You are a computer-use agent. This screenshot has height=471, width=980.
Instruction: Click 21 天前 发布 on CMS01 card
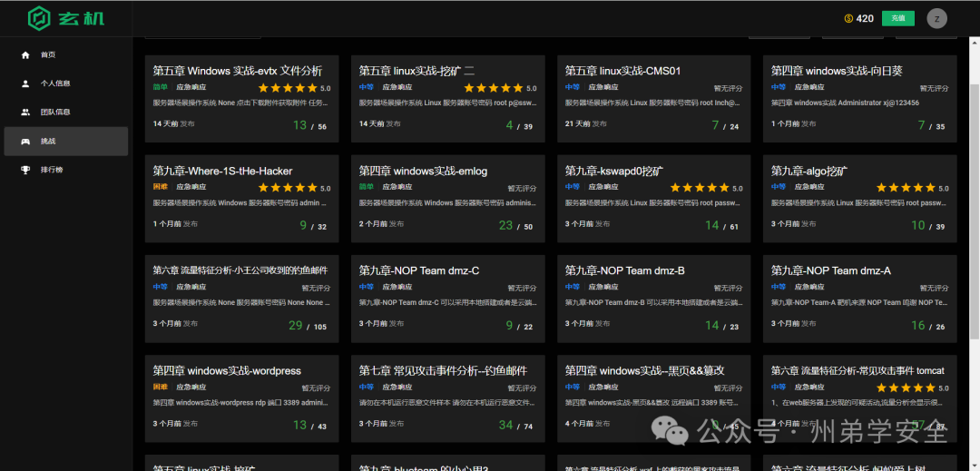pyautogui.click(x=585, y=123)
